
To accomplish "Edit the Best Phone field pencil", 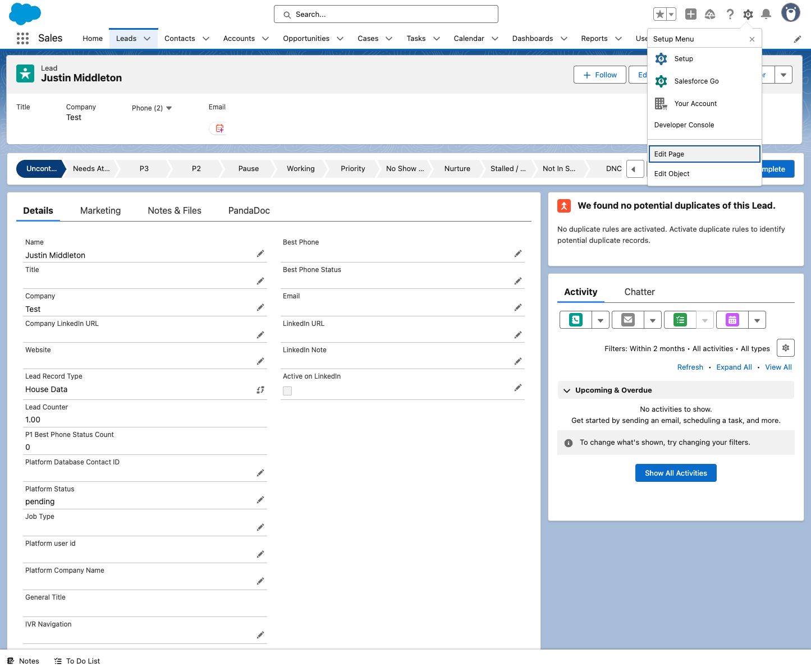I will click(518, 254).
